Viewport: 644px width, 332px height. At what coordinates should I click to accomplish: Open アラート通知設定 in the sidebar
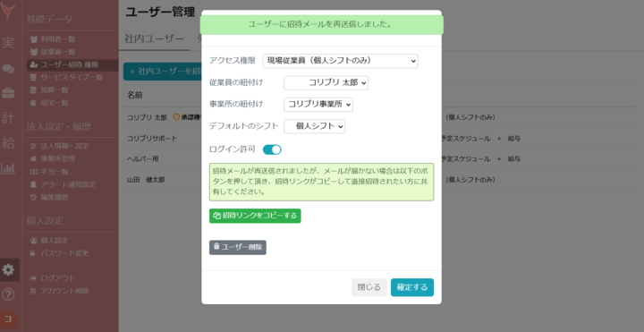coord(63,184)
